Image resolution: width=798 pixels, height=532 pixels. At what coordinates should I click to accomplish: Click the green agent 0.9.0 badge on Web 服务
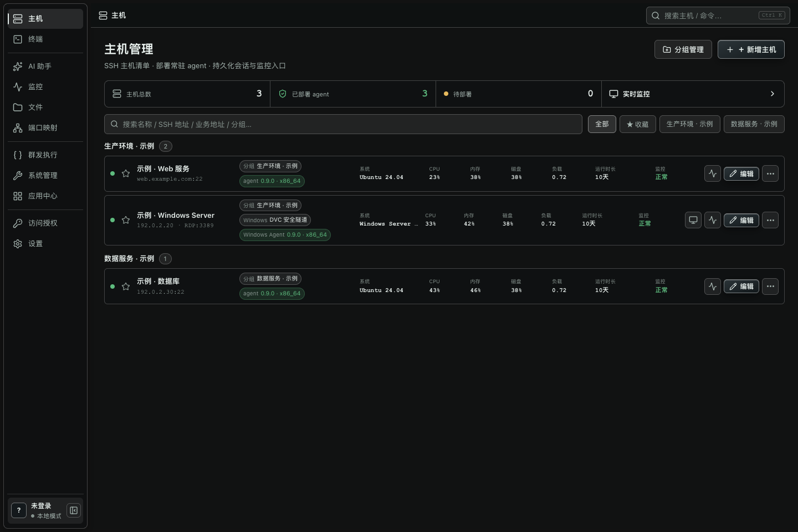coord(272,181)
